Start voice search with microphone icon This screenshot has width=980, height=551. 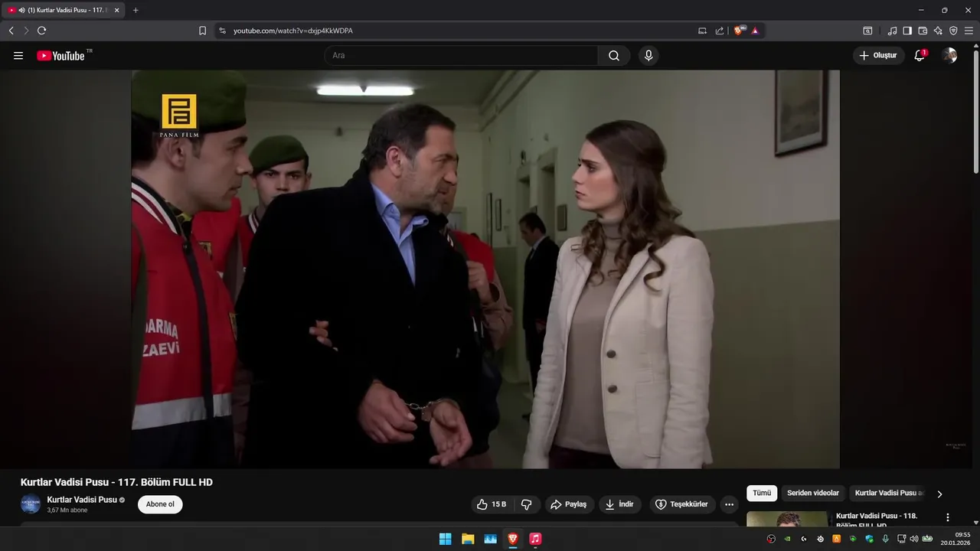[x=648, y=56]
